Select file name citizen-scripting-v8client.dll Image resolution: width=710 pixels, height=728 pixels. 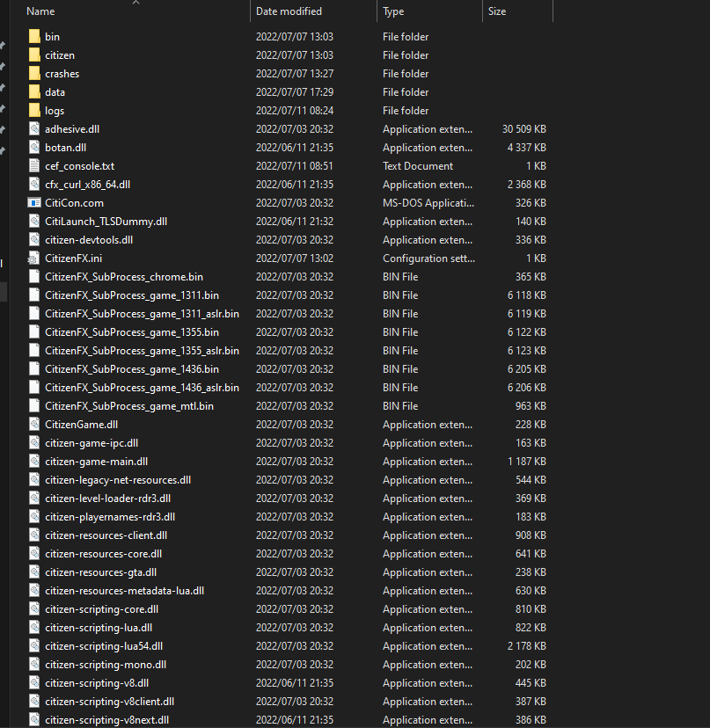coord(109,702)
